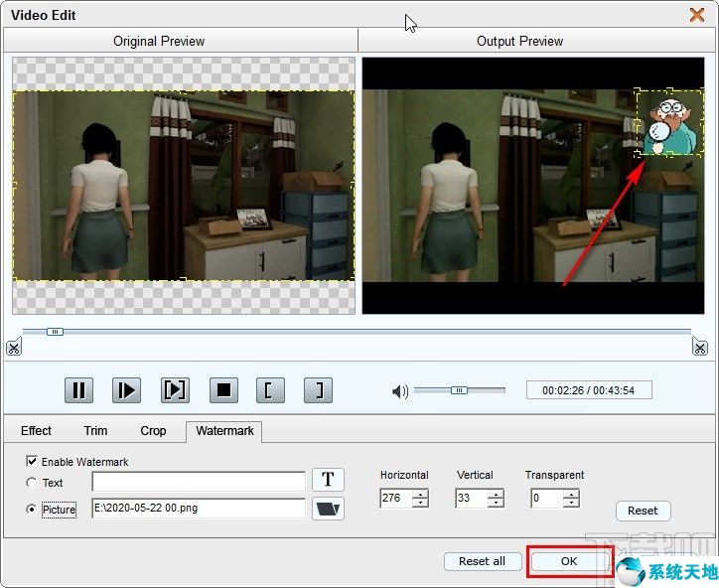Click the Original Preview video frame
The width and height of the screenshot is (719, 588).
[x=184, y=186]
